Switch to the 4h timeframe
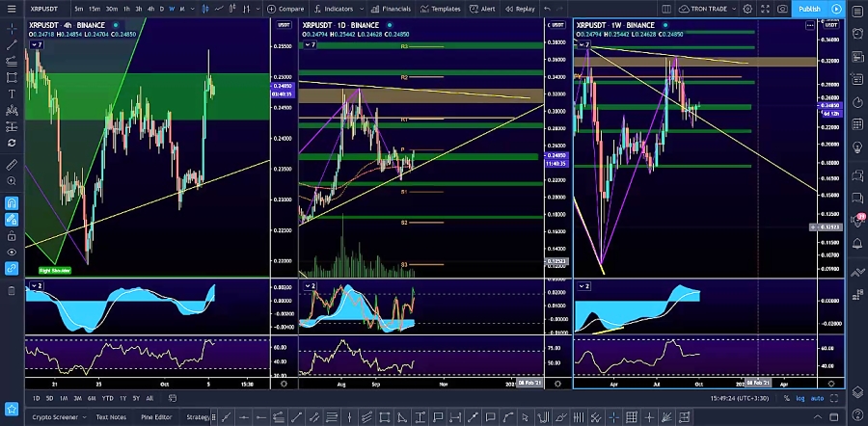Viewport: 868px width, 426px height. point(150,9)
